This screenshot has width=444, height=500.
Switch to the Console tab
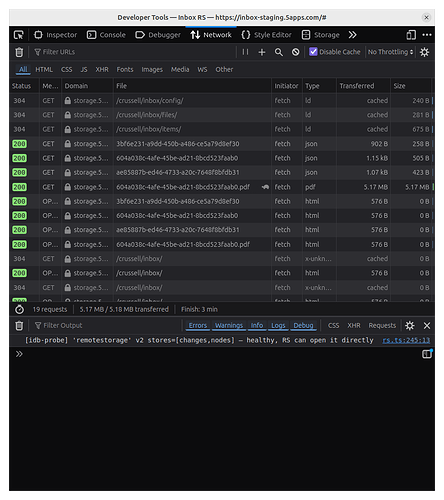[106, 35]
